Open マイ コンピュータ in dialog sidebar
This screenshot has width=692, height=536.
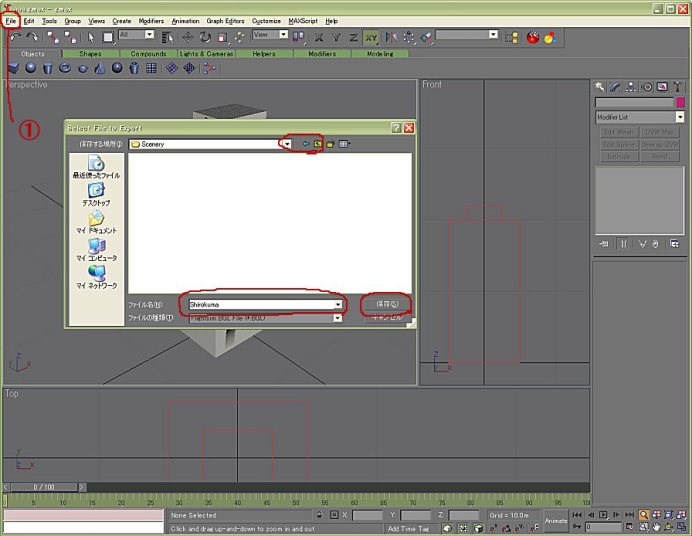(96, 250)
